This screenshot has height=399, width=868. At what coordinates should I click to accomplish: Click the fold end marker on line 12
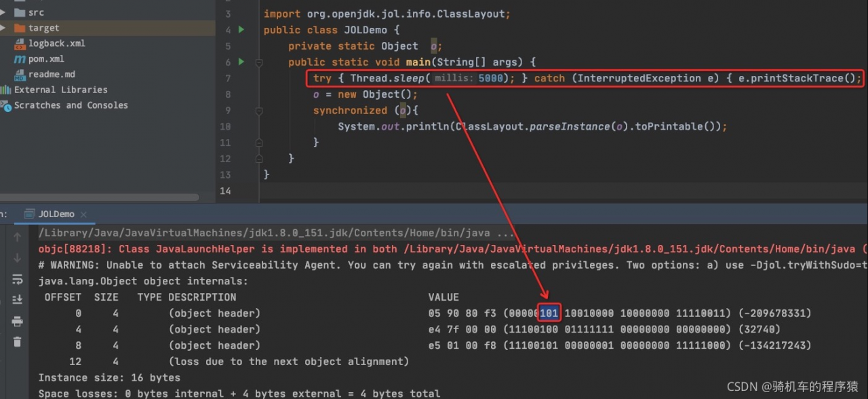(259, 158)
